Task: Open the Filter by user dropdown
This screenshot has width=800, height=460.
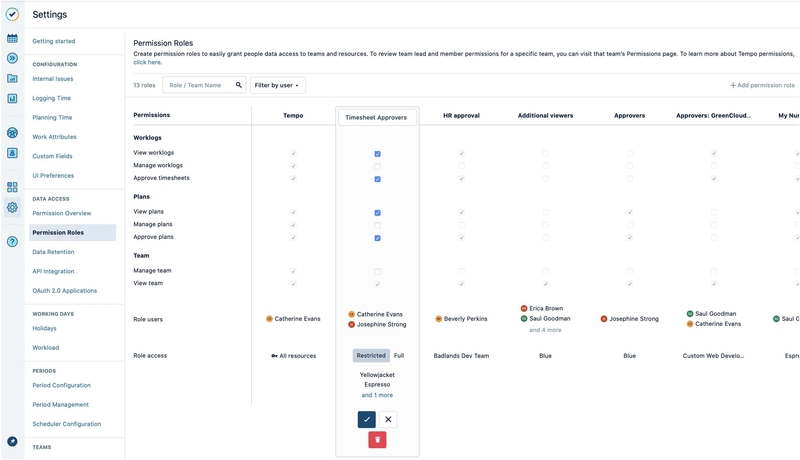Action: pos(277,86)
